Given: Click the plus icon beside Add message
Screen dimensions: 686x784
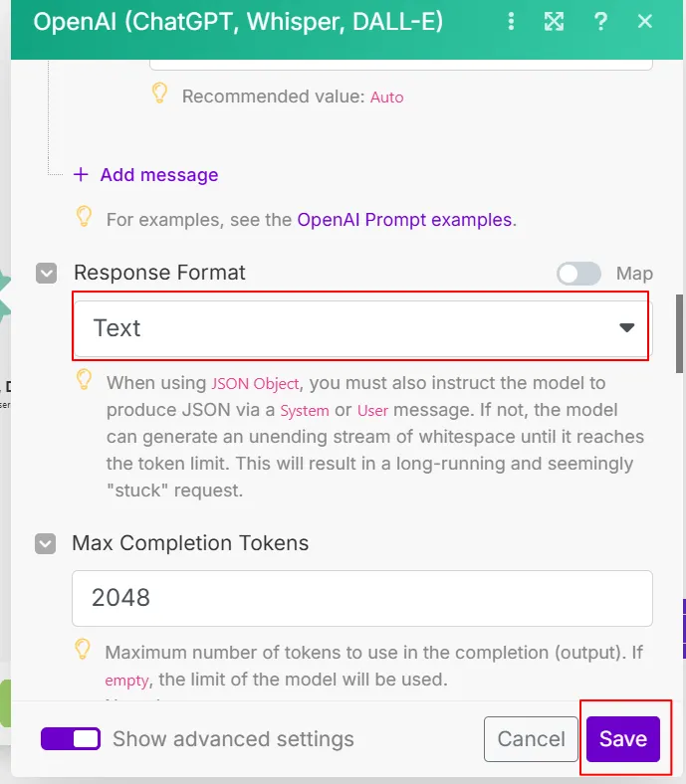Looking at the screenshot, I should tap(81, 175).
